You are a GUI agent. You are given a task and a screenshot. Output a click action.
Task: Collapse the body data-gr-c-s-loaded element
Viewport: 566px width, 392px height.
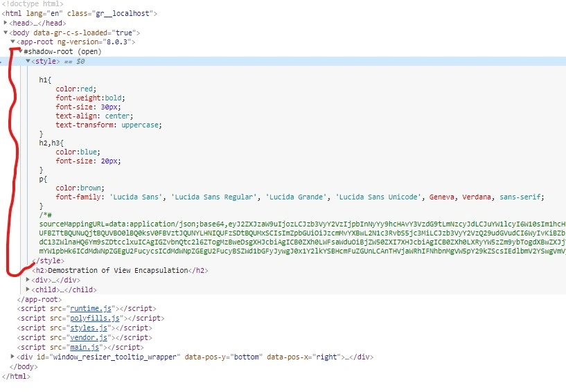[6, 32]
